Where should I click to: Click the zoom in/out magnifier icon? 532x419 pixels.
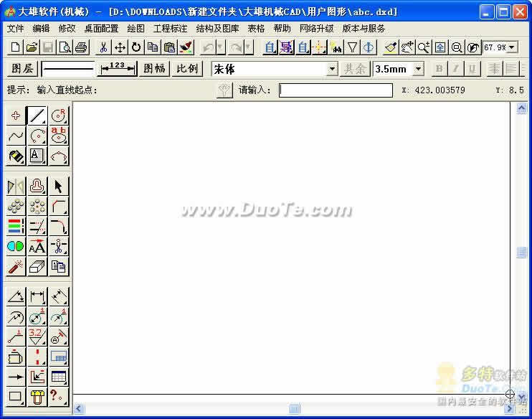pyautogui.click(x=424, y=47)
